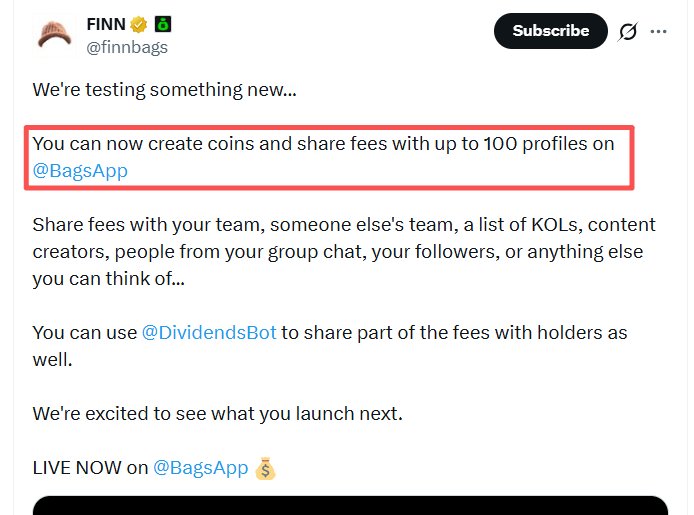Click the @BagsApp link after LIVE NOW

point(200,467)
